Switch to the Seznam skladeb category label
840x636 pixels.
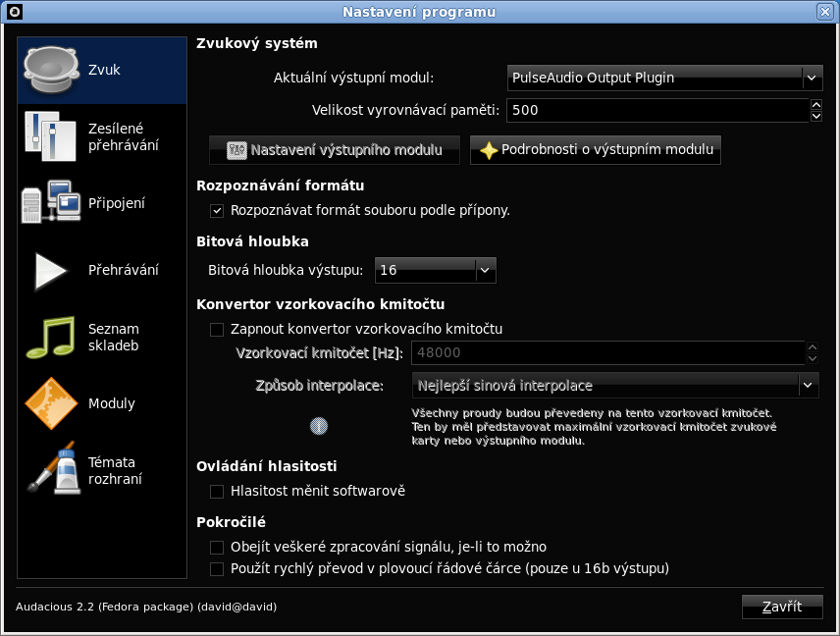(114, 337)
